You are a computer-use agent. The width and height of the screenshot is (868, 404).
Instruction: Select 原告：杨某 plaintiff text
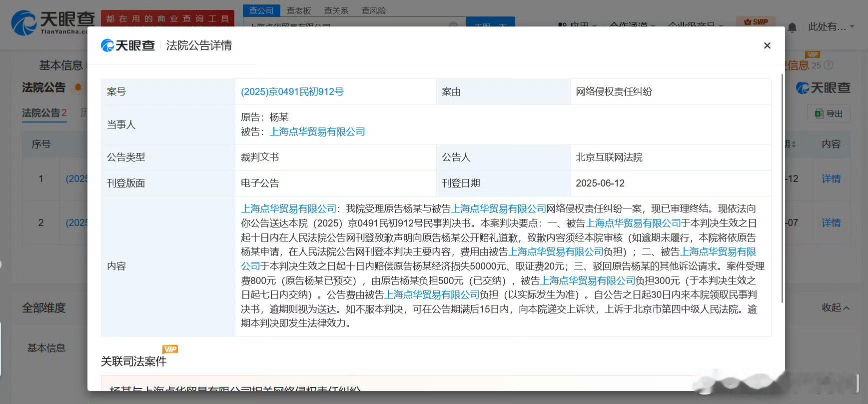point(265,117)
